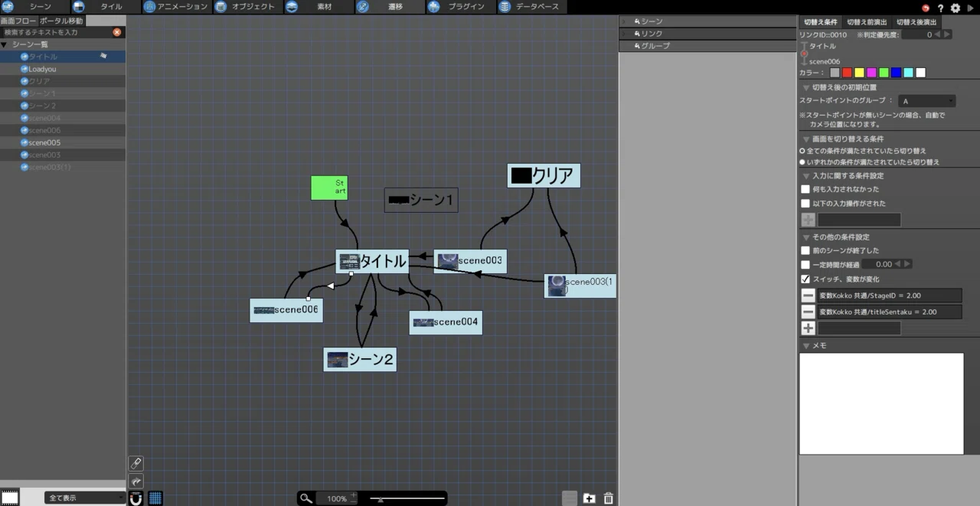Switch to 切替え後演出 tab
This screenshot has width=980, height=506.
916,22
